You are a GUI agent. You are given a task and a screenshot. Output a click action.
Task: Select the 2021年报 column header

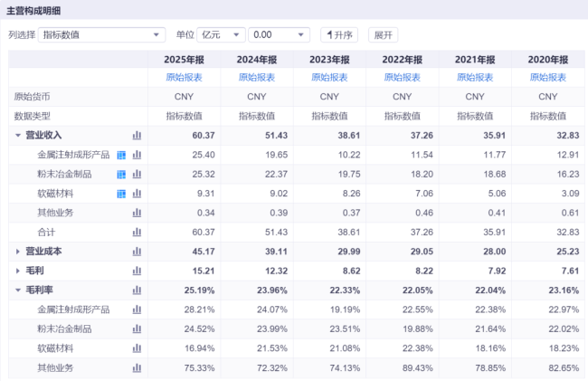(475, 60)
